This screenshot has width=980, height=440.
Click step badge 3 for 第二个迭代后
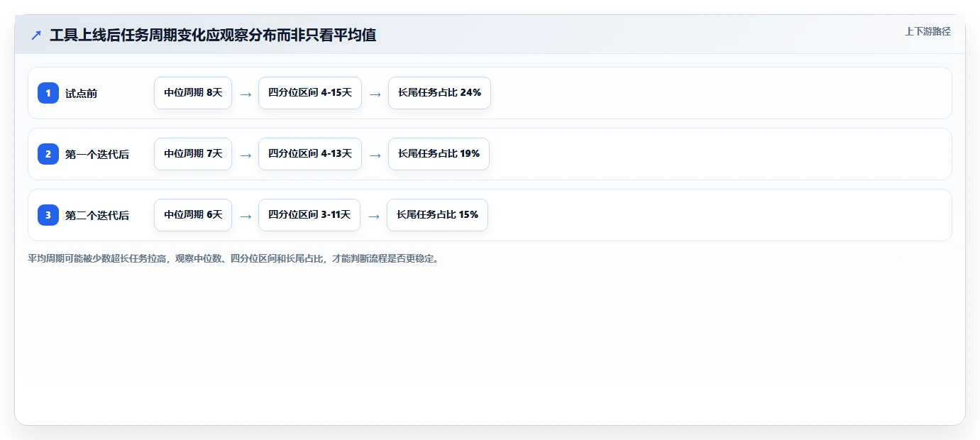click(48, 215)
